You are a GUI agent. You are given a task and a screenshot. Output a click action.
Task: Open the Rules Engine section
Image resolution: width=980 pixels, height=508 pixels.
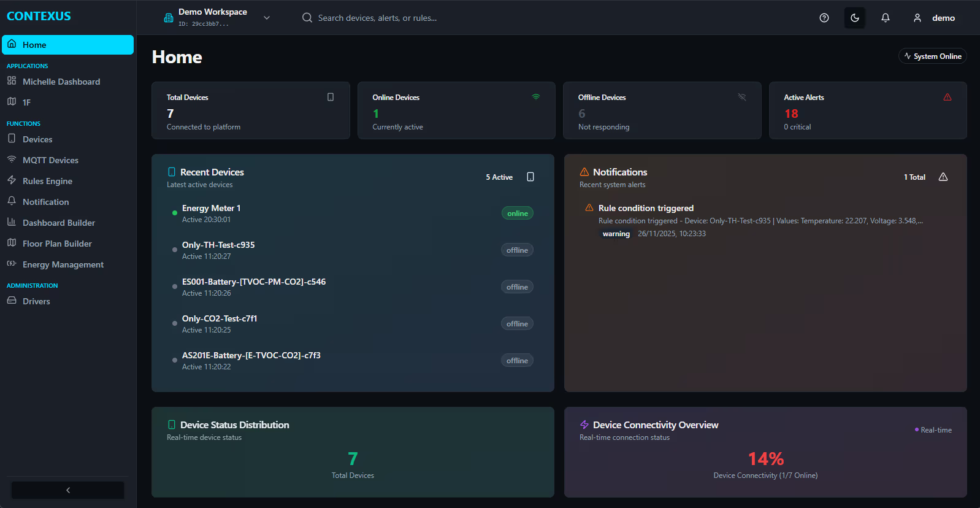pos(47,181)
